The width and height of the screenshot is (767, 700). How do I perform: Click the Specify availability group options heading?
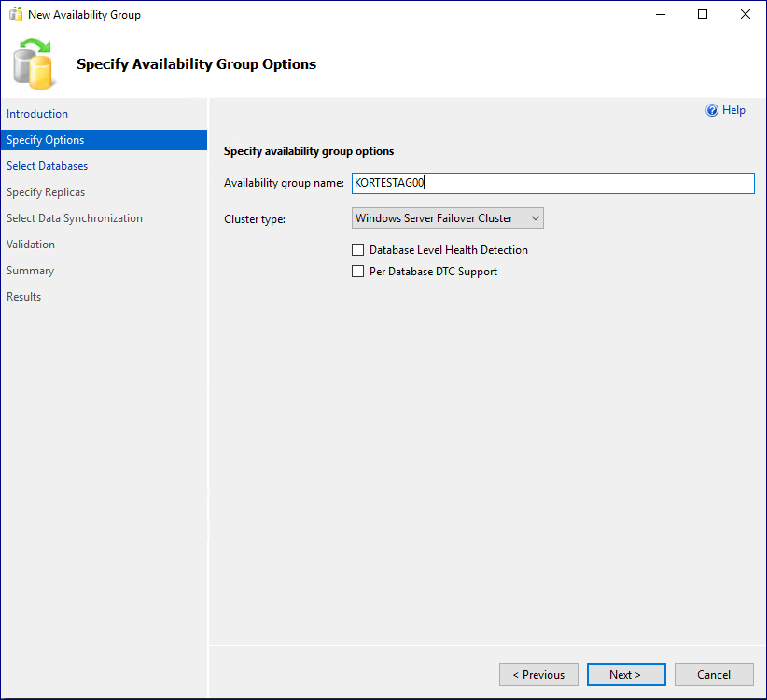tap(309, 151)
